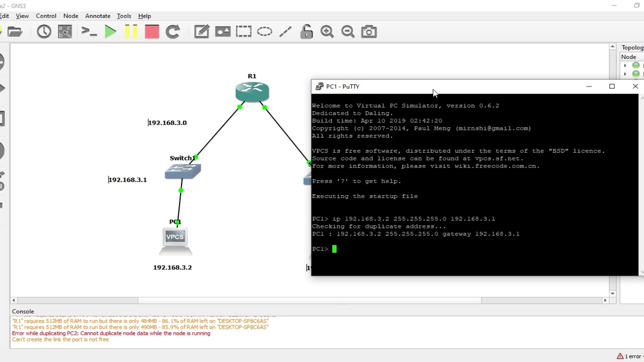Toggle show interface labels icon
The width and height of the screenshot is (644, 362).
(x=65, y=32)
